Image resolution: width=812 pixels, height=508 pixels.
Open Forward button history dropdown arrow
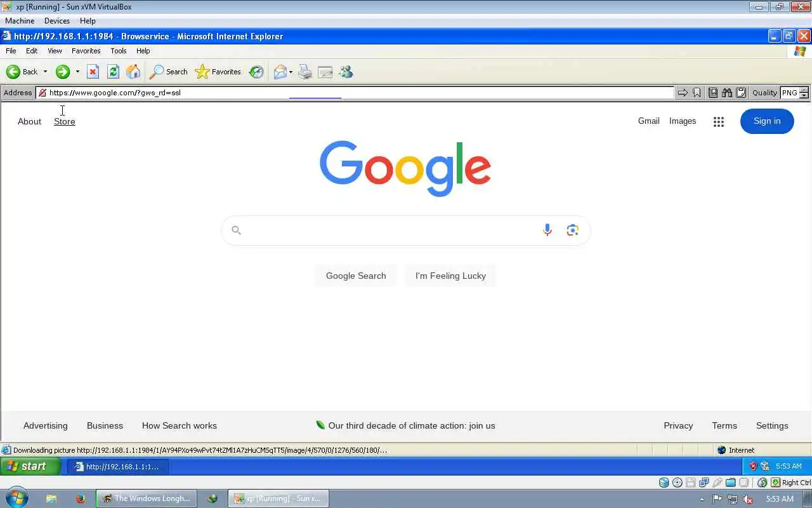[x=77, y=72]
